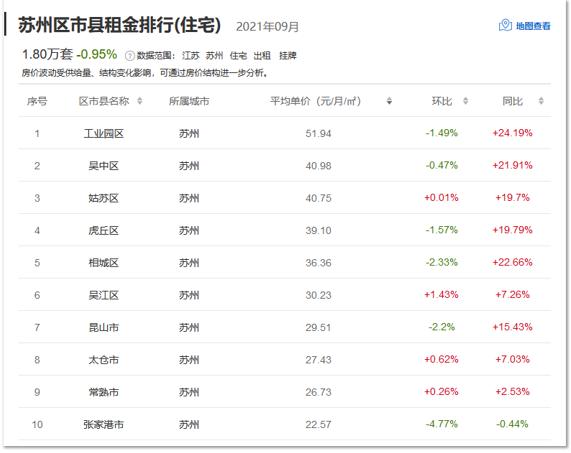Click 同比 value +2.53%
The width and height of the screenshot is (571, 453).
pyautogui.click(x=512, y=392)
